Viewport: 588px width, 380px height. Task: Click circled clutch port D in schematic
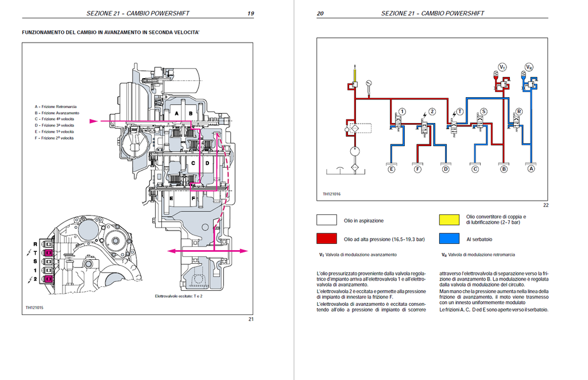pos(446,170)
